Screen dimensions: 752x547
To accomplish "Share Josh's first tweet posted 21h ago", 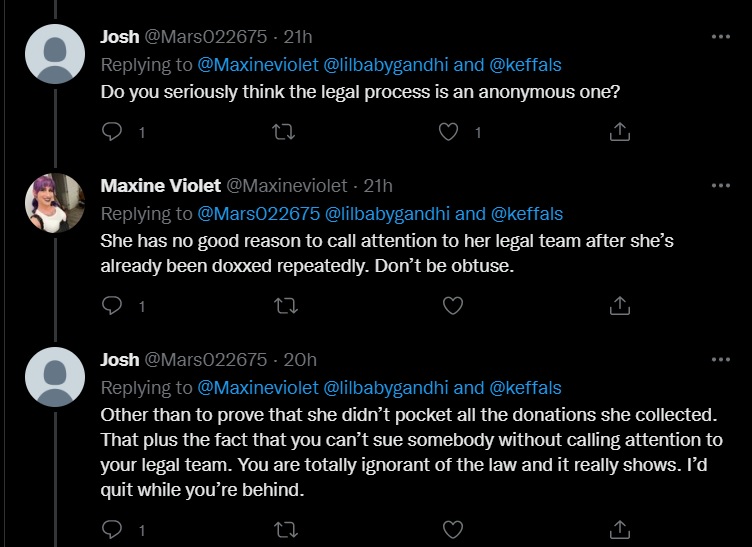I will 620,132.
